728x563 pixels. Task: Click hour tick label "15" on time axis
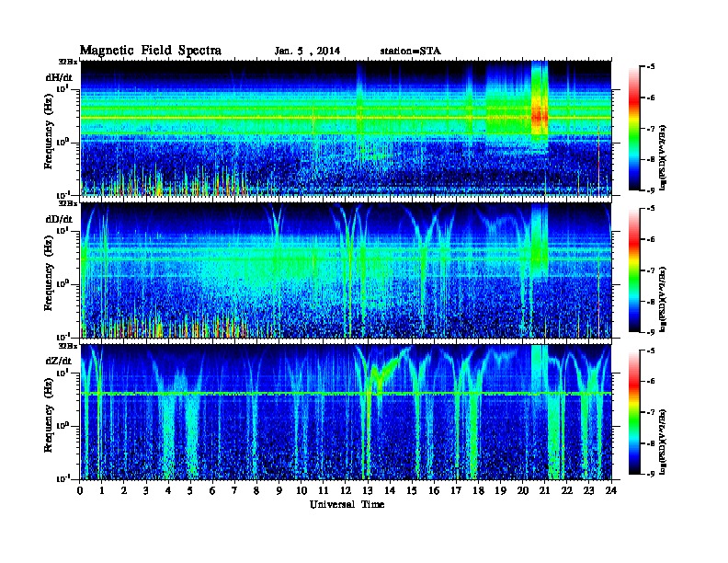coord(412,490)
